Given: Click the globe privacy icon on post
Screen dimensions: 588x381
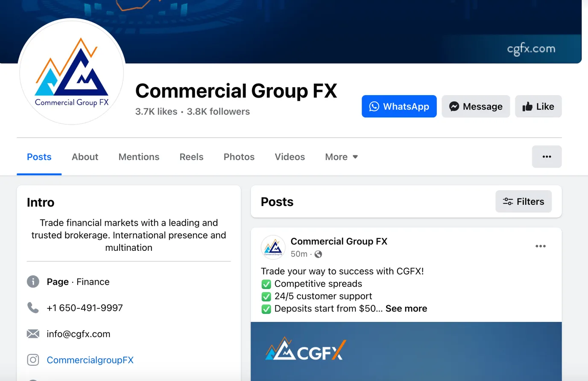Looking at the screenshot, I should (x=318, y=254).
